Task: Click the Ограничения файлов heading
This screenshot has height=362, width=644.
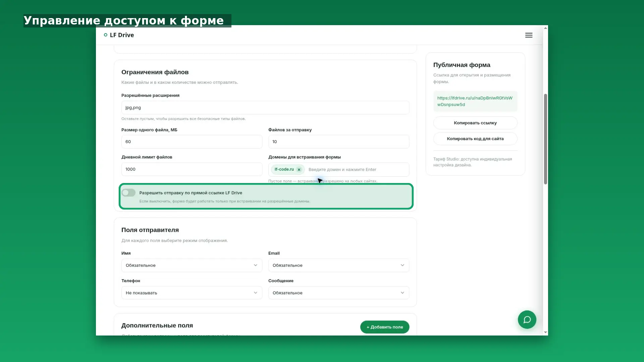Action: tap(155, 72)
